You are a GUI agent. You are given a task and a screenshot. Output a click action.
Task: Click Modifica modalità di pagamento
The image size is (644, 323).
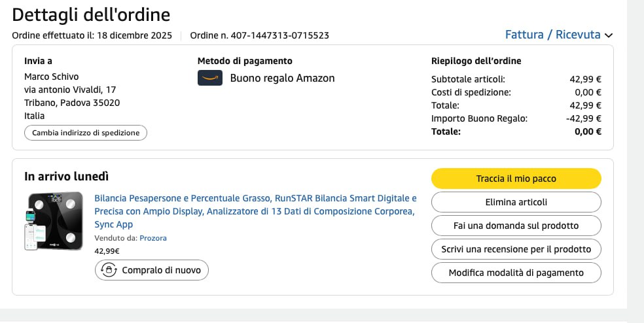[x=516, y=273]
